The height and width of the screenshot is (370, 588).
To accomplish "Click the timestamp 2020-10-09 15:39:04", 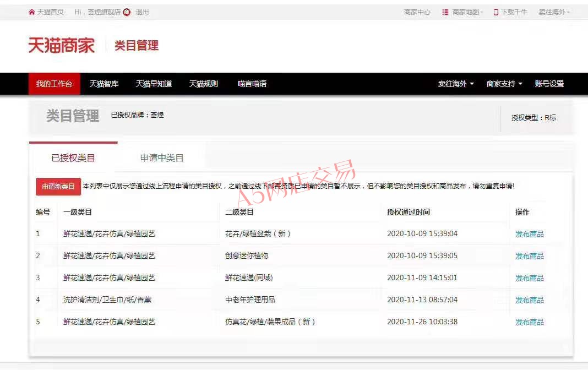I will pyautogui.click(x=422, y=233).
